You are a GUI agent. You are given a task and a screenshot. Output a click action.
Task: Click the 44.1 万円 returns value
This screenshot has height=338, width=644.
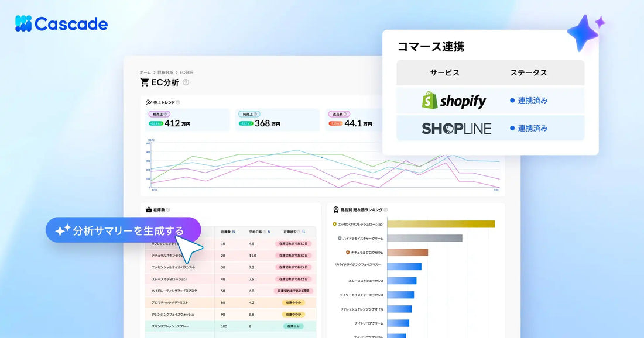coord(358,123)
